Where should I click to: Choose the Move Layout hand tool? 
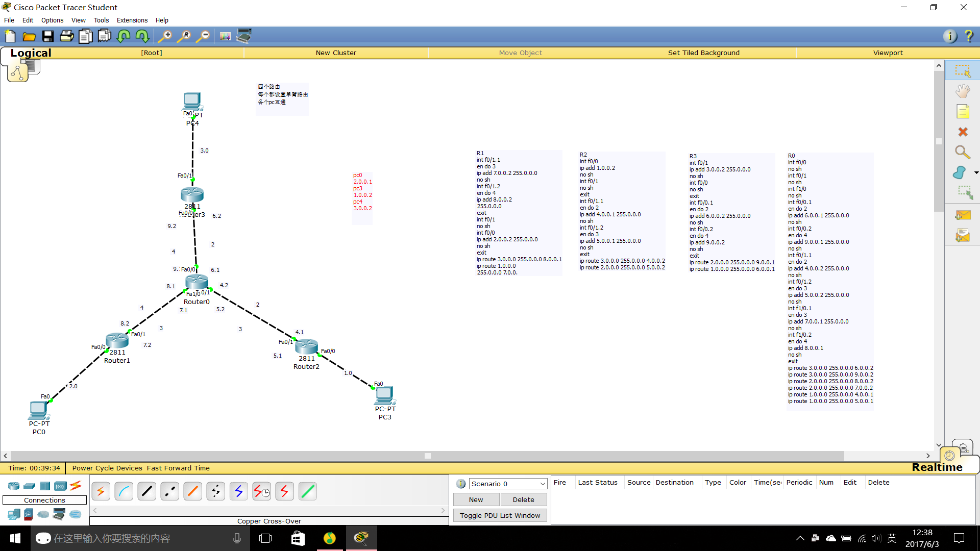pyautogui.click(x=963, y=91)
